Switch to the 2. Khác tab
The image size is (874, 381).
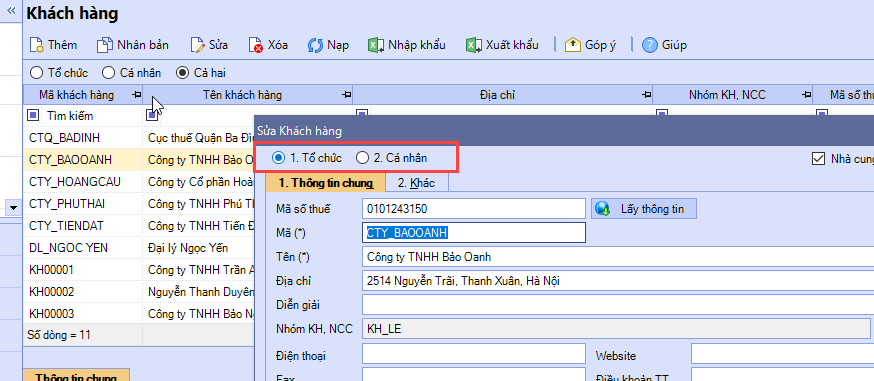point(416,183)
